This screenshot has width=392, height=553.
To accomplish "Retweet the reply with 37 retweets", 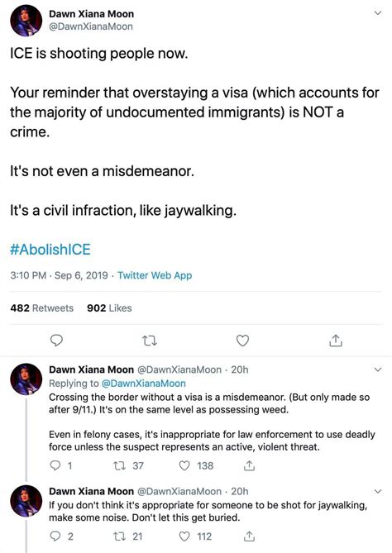I will coord(117,466).
